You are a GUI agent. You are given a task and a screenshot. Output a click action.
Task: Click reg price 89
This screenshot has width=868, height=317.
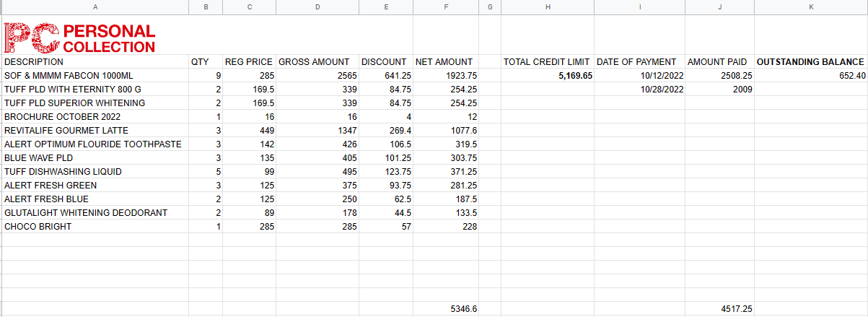249,213
